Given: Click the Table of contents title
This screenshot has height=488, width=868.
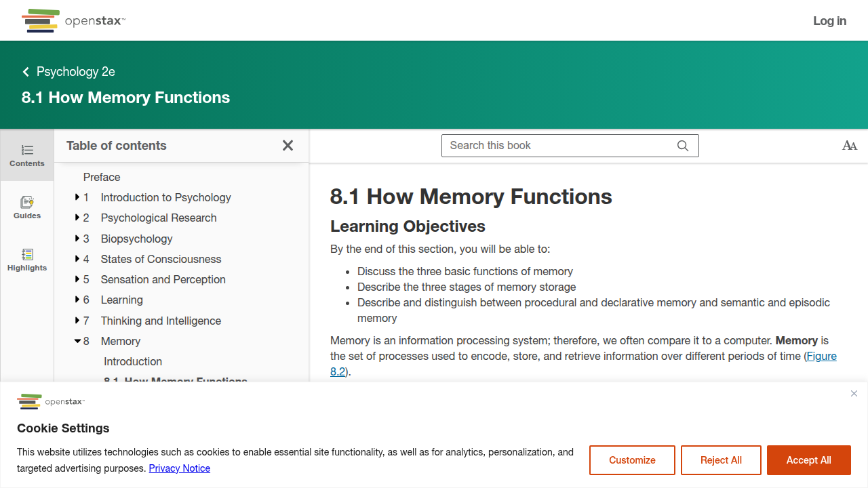Looking at the screenshot, I should tap(117, 146).
